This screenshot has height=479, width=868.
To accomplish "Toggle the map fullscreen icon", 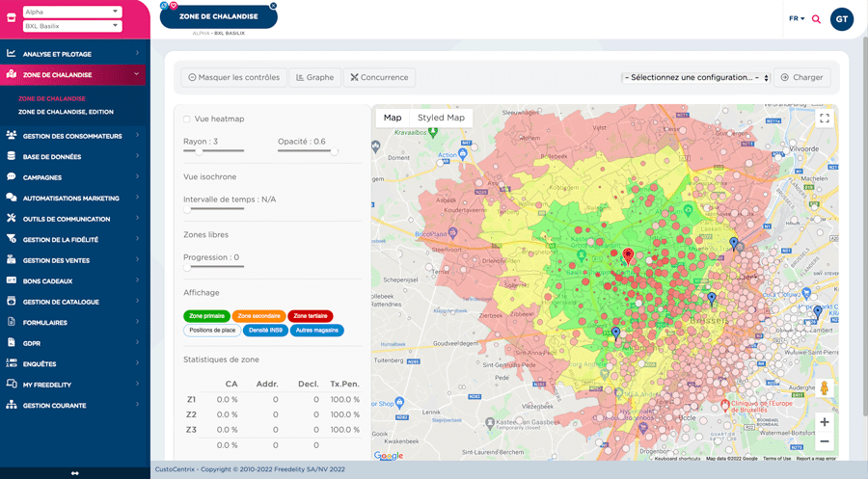I will [x=824, y=119].
